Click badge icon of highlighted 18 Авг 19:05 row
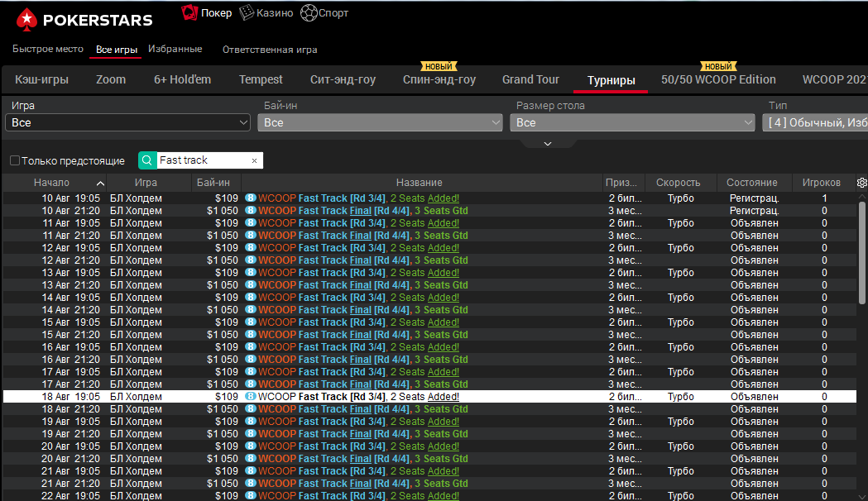 coord(250,397)
